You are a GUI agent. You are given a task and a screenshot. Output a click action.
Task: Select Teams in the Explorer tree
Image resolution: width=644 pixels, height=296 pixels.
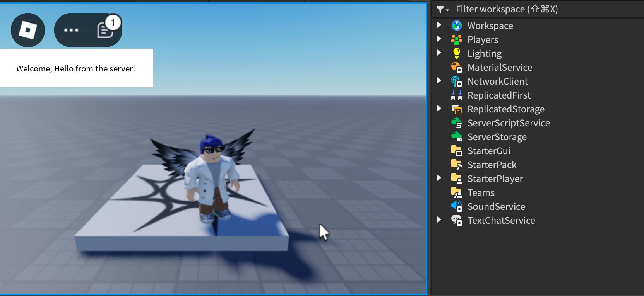pyautogui.click(x=481, y=192)
